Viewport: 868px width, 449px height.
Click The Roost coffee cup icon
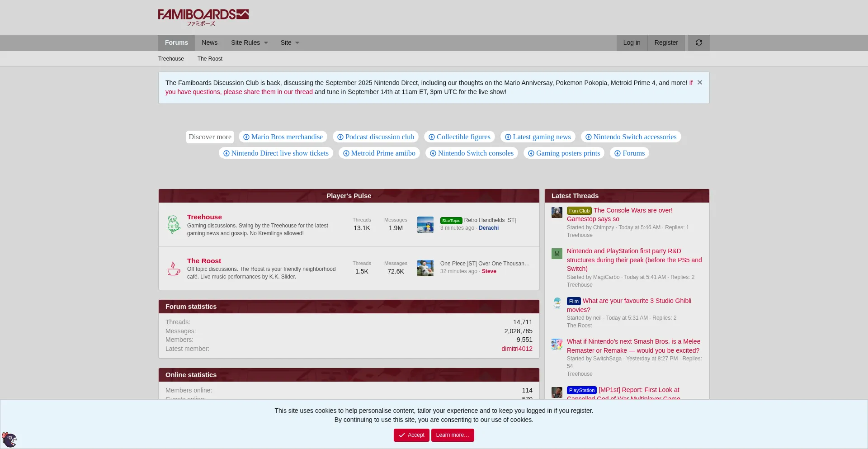[x=174, y=269]
